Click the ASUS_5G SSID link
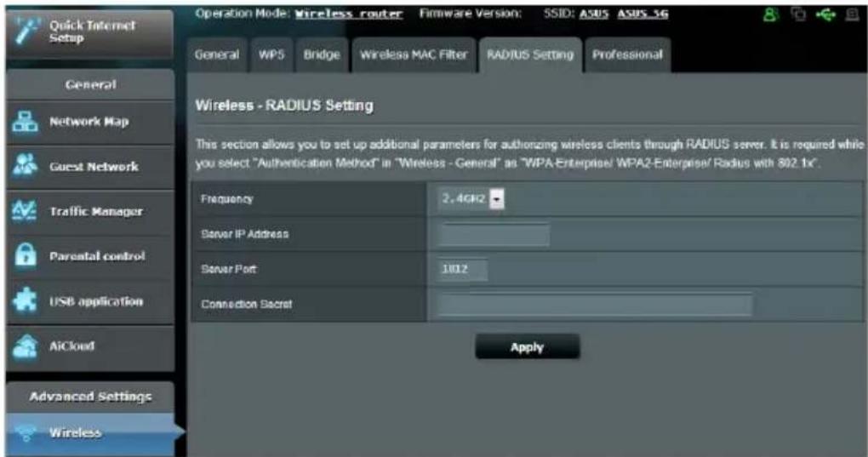This screenshot has height=457, width=868. [x=642, y=14]
